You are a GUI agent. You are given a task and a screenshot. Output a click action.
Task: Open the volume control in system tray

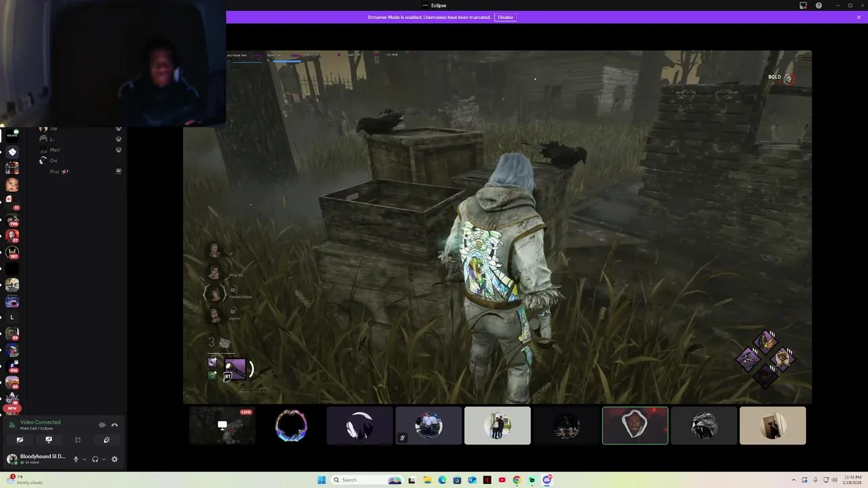coord(834,480)
